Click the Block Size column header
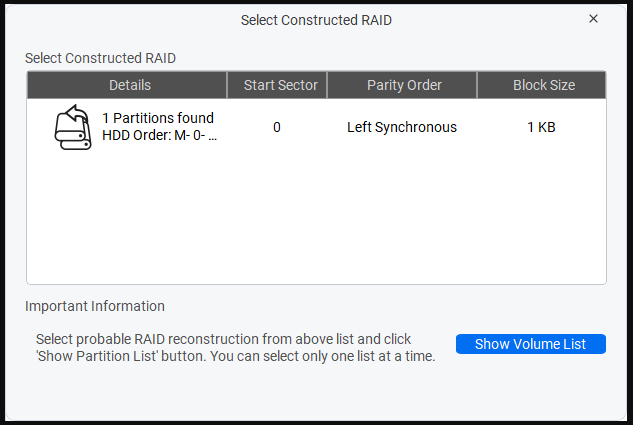The image size is (633, 425). [x=543, y=85]
